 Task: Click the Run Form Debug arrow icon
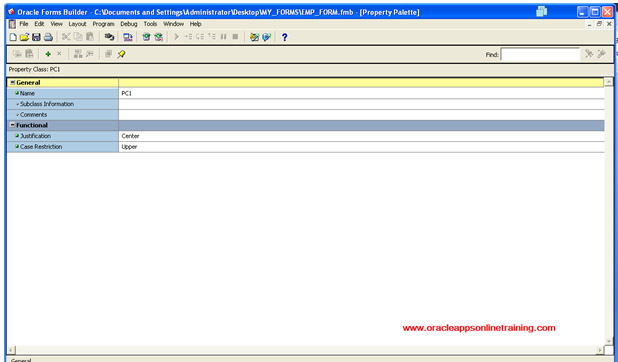[176, 37]
